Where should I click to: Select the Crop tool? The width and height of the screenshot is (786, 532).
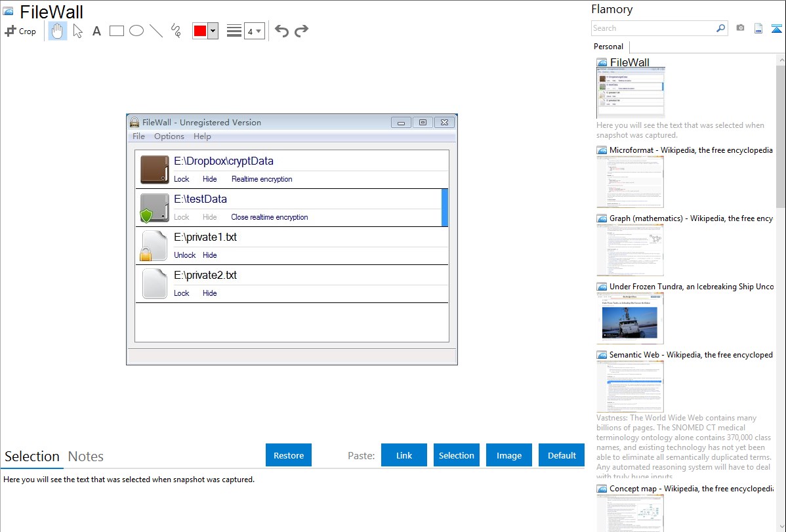pos(20,31)
